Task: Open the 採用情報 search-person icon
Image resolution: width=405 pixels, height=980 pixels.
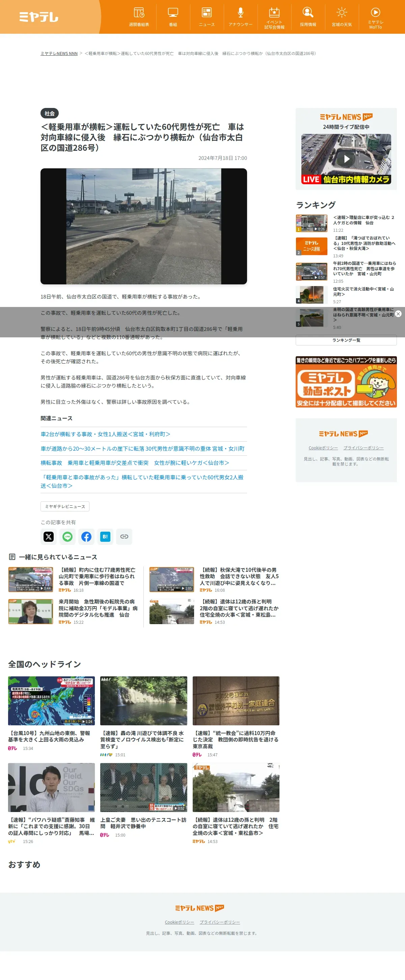Action: [x=308, y=17]
